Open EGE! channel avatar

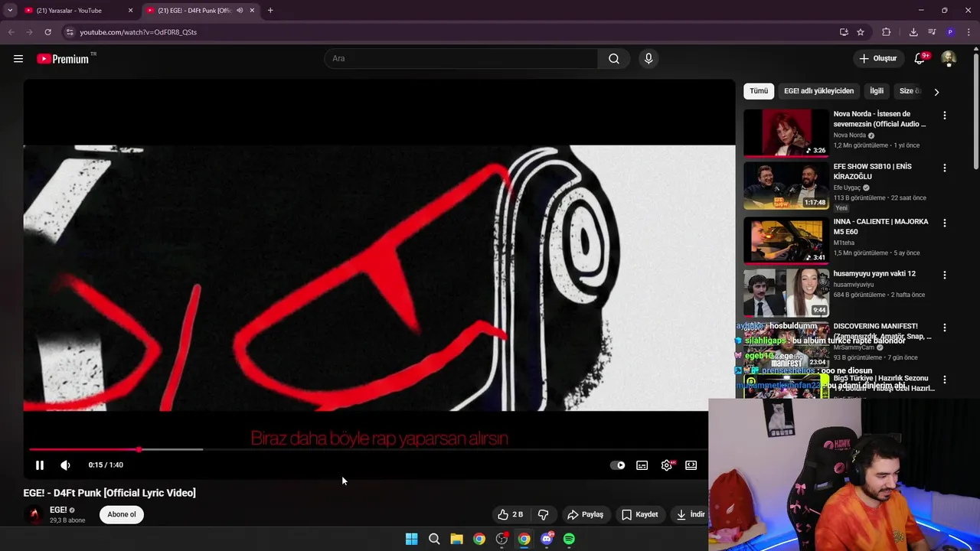tap(34, 514)
